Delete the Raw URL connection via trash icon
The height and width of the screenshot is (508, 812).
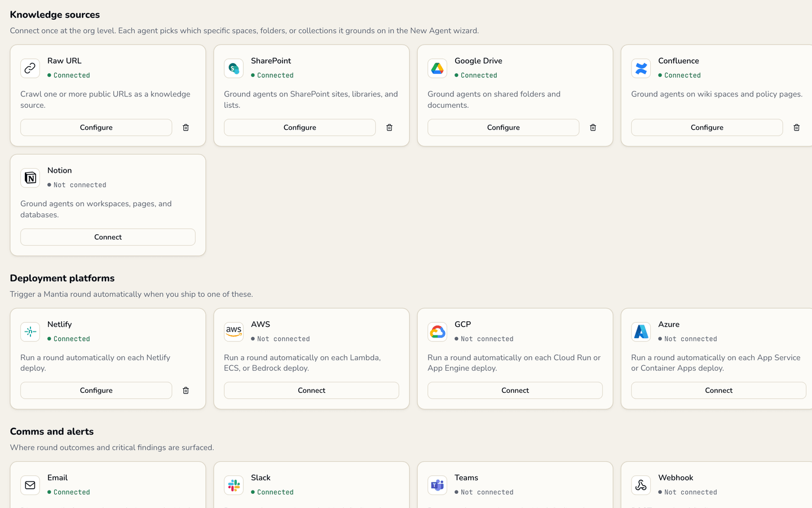click(186, 128)
